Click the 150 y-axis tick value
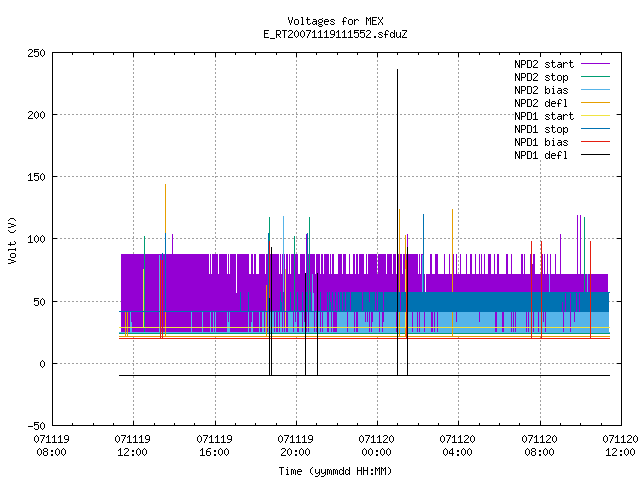 36,177
